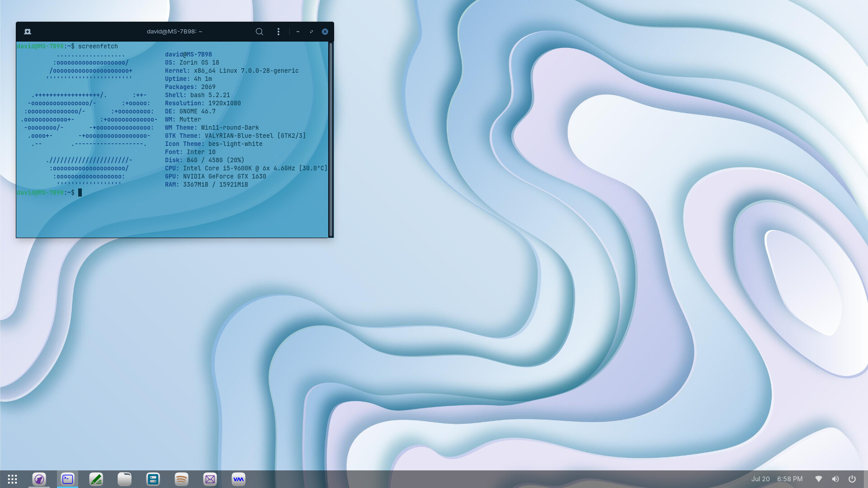Launch the VM app from taskbar
Image resolution: width=868 pixels, height=488 pixels.
coord(239,479)
